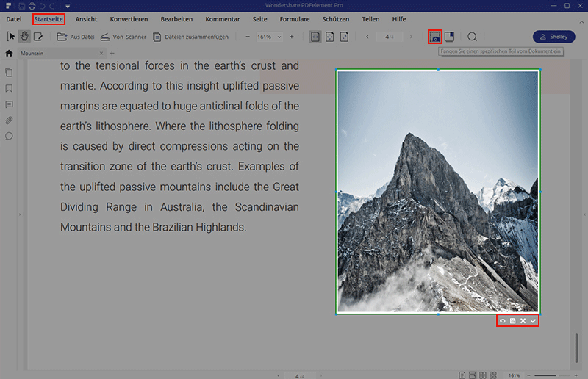Open the search magnifier tool
This screenshot has height=379, width=588.
tap(473, 37)
